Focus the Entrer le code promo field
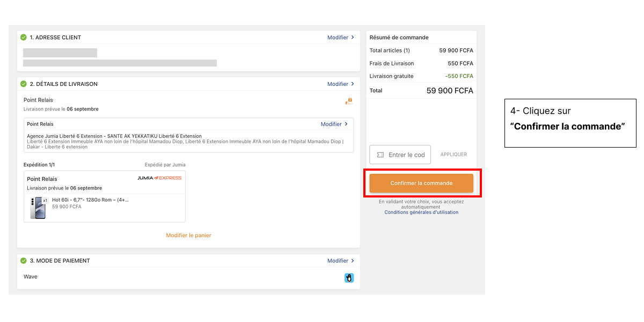644x322 pixels. point(406,155)
